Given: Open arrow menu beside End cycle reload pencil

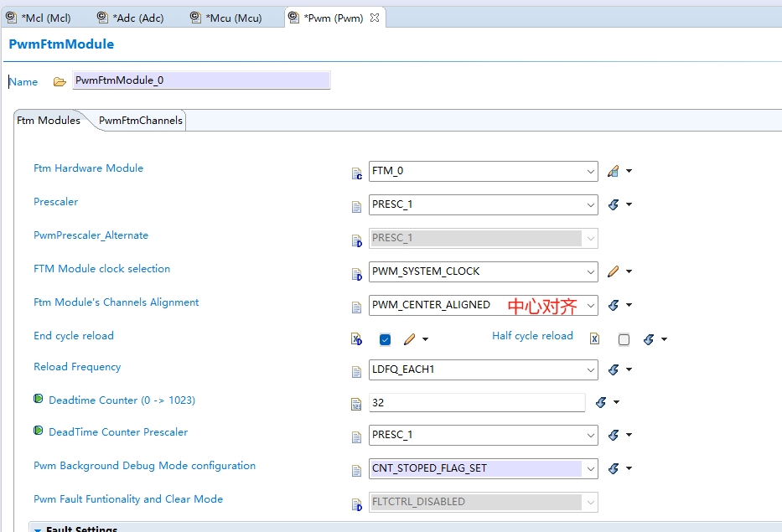Looking at the screenshot, I should tap(426, 339).
